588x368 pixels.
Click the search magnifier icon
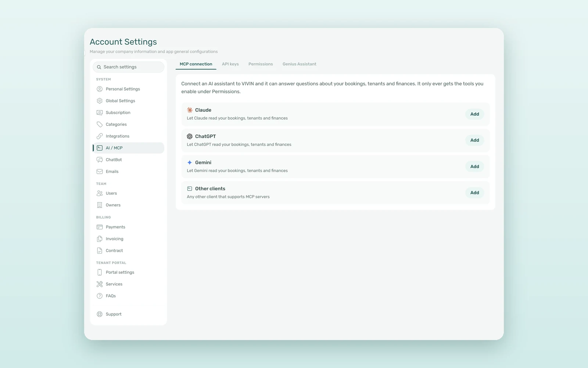(99, 67)
